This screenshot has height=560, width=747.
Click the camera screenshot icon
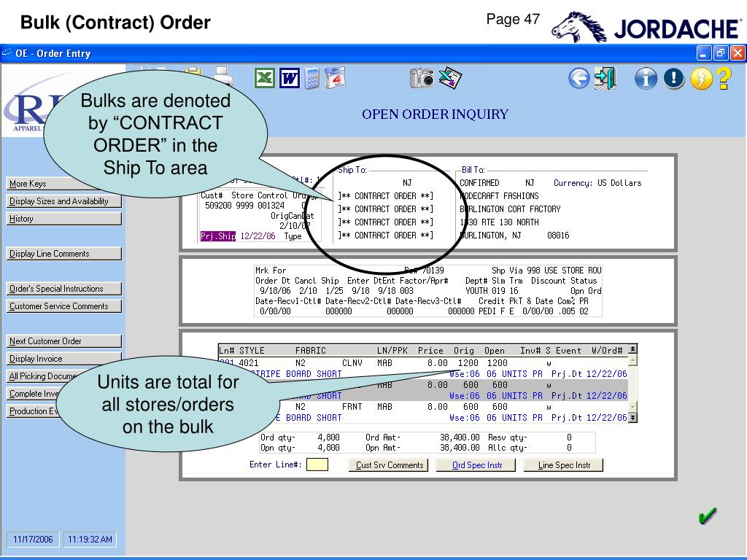pyautogui.click(x=422, y=78)
